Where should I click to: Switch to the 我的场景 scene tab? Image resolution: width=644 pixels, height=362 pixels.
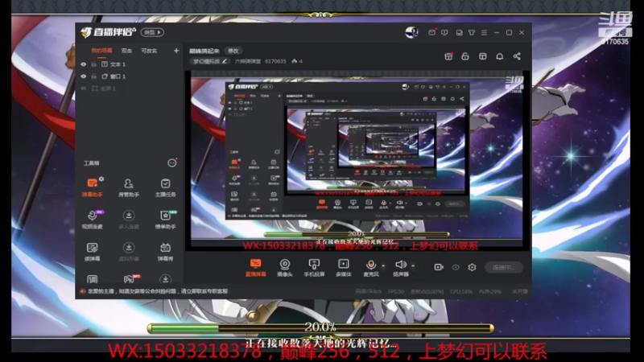click(101, 51)
